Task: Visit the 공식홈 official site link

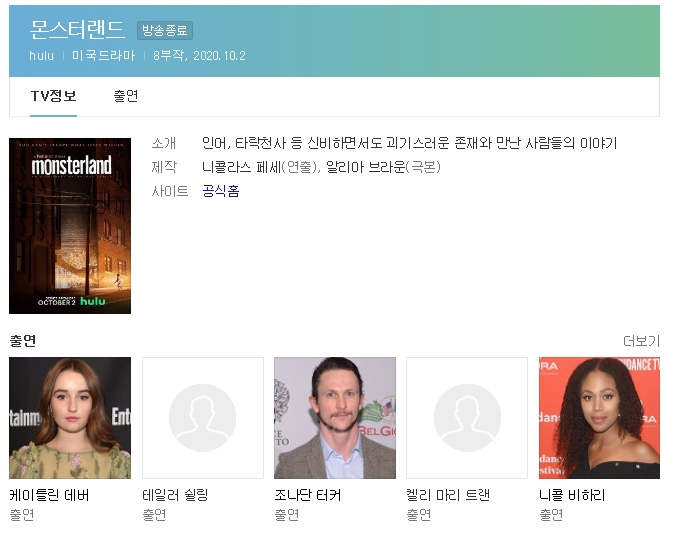Action: [x=220, y=191]
